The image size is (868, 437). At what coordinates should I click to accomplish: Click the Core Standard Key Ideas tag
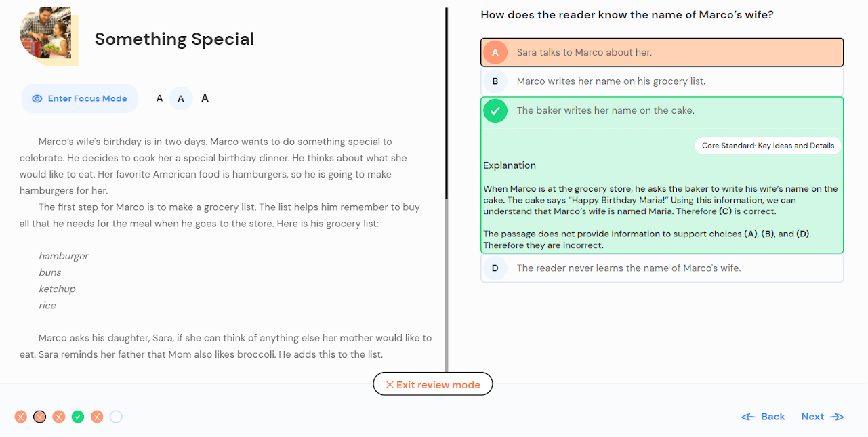click(x=768, y=146)
